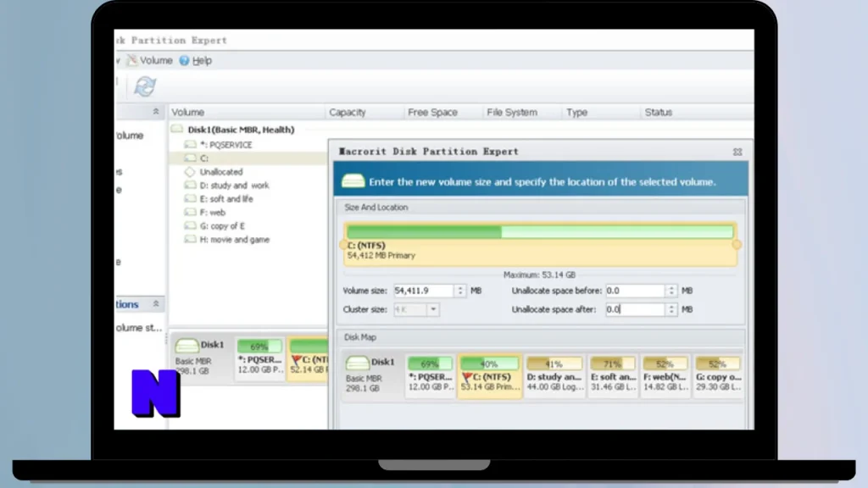Select the E: soft and life row

[225, 198]
